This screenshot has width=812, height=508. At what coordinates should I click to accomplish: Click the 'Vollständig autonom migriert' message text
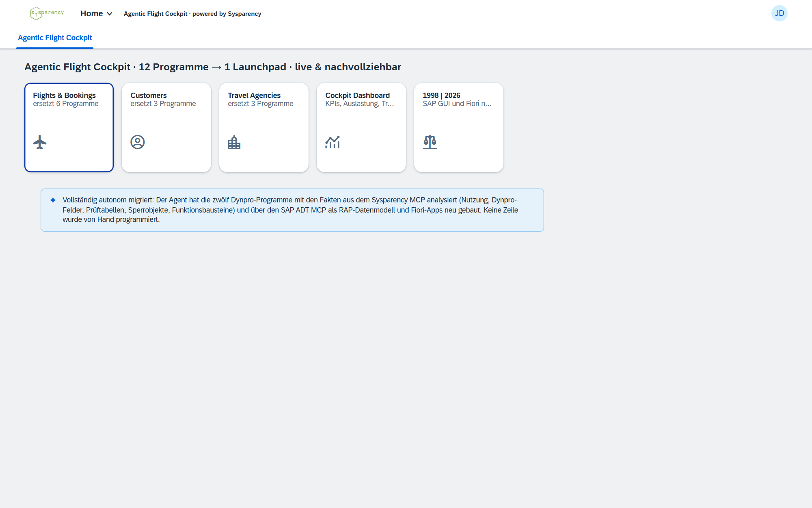pyautogui.click(x=290, y=210)
